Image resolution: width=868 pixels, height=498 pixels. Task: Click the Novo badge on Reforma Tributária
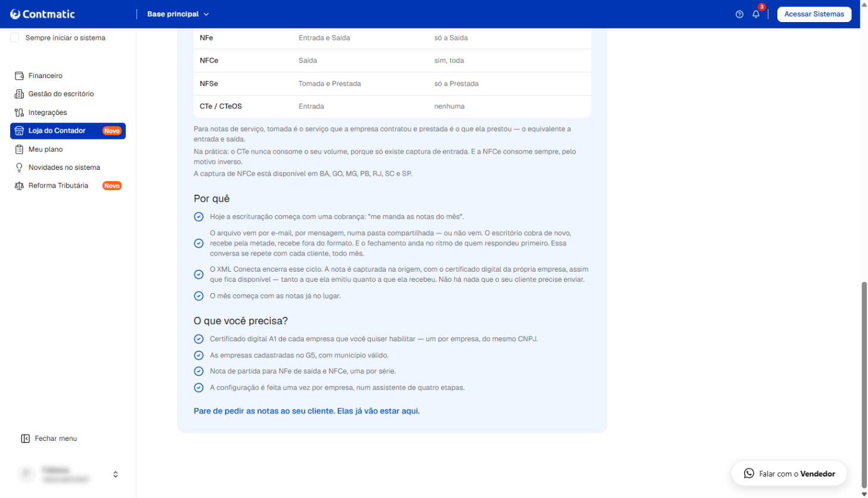(x=112, y=186)
